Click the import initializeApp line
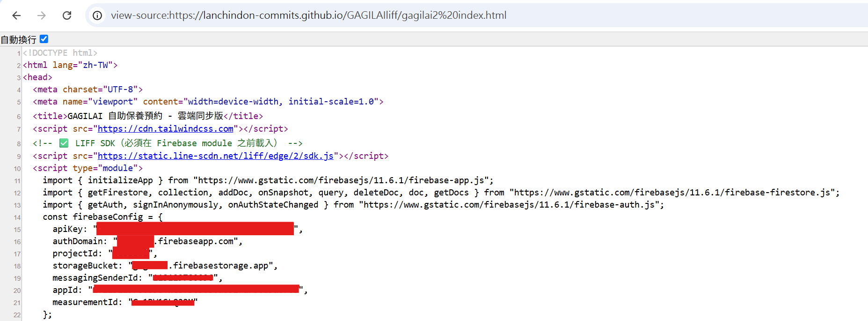This screenshot has width=868, height=321. click(268, 180)
